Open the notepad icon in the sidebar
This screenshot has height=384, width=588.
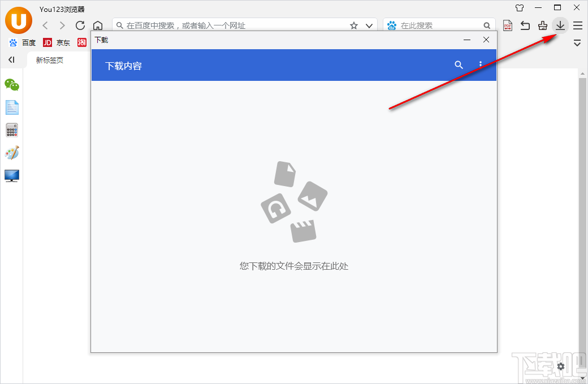[12, 107]
